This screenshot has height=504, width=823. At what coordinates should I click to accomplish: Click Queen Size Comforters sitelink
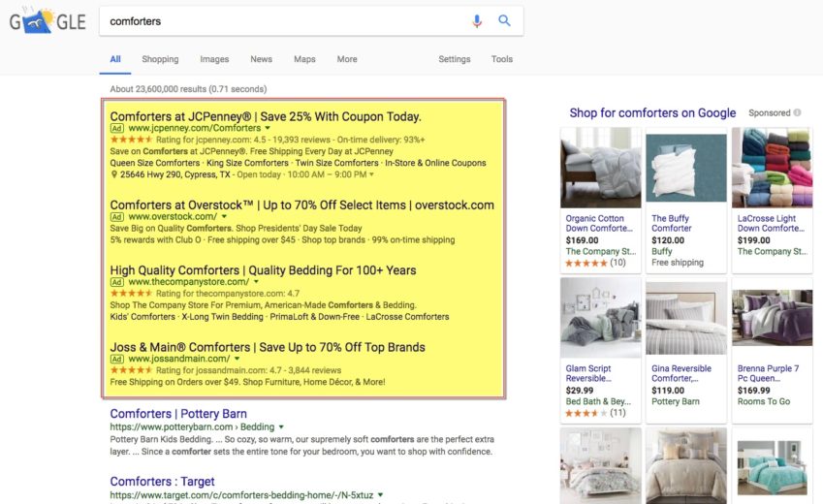155,163
